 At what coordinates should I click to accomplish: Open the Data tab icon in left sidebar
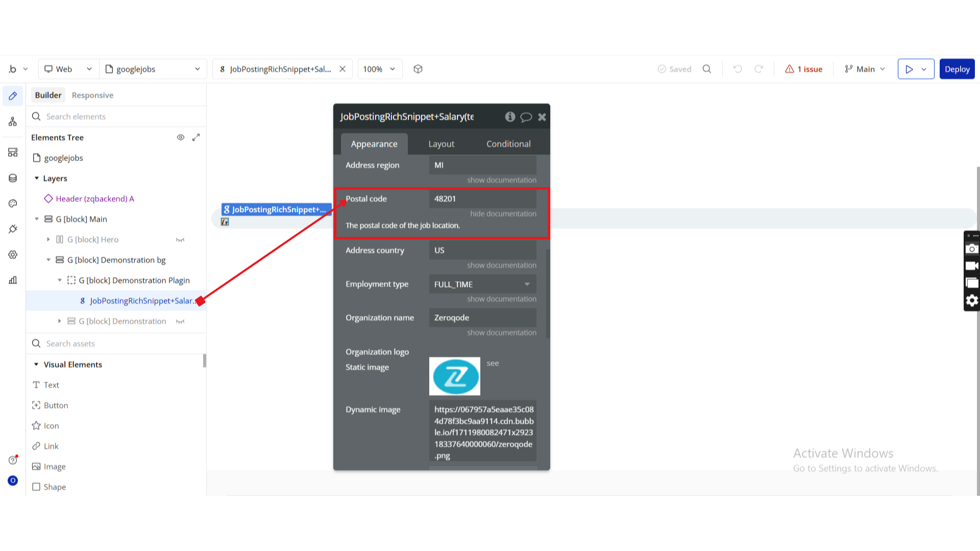click(13, 178)
